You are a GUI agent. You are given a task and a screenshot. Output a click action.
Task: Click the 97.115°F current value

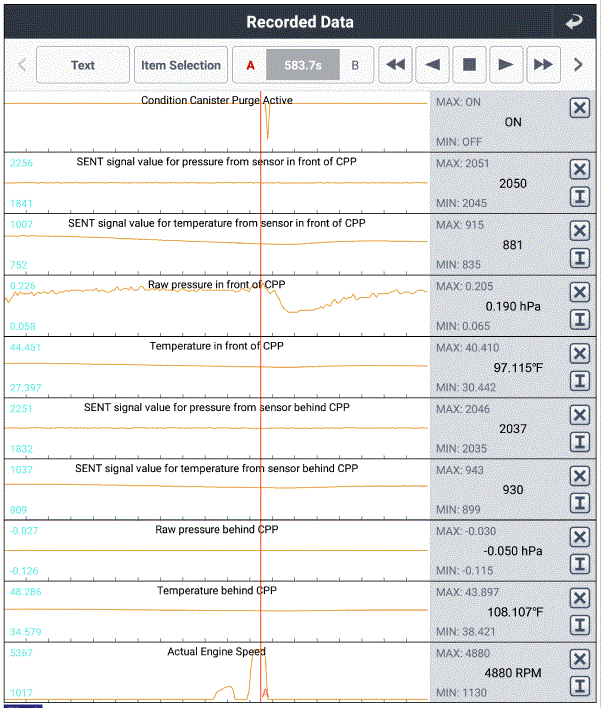pos(518,368)
